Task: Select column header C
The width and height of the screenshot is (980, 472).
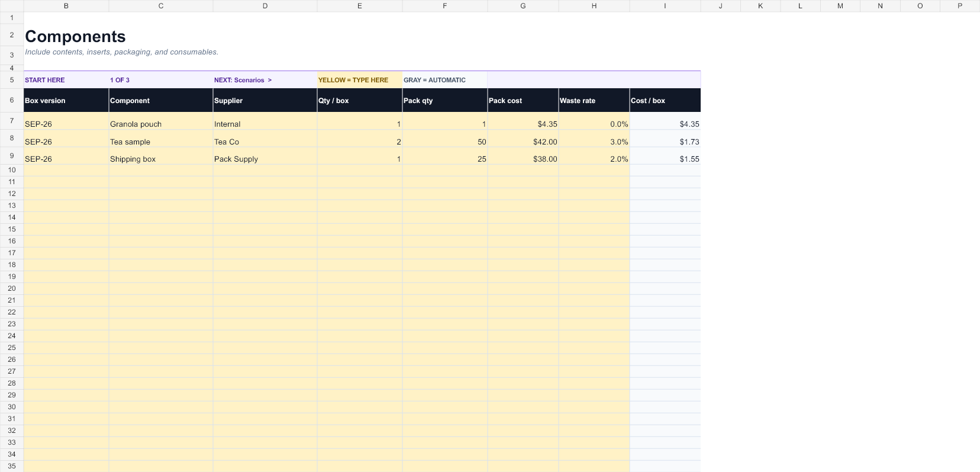Action: pos(161,6)
